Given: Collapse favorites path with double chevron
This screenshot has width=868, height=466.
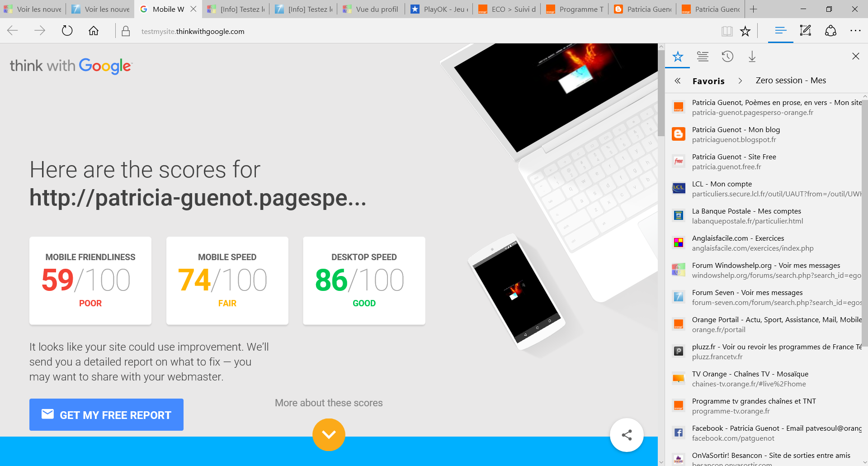Looking at the screenshot, I should click(677, 81).
